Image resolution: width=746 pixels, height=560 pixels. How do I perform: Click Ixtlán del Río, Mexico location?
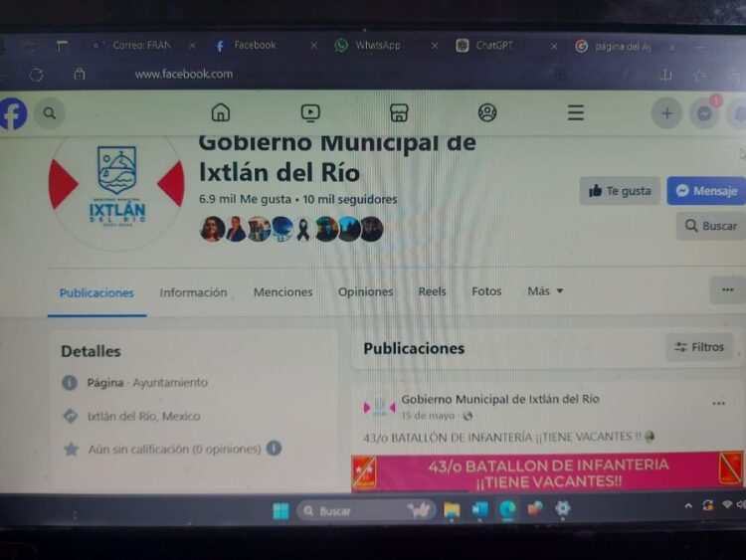pos(143,417)
